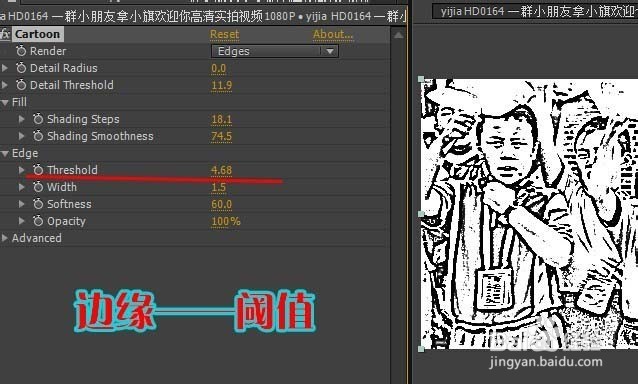Collapse the Fill group
The width and height of the screenshot is (638, 384).
pyautogui.click(x=5, y=103)
